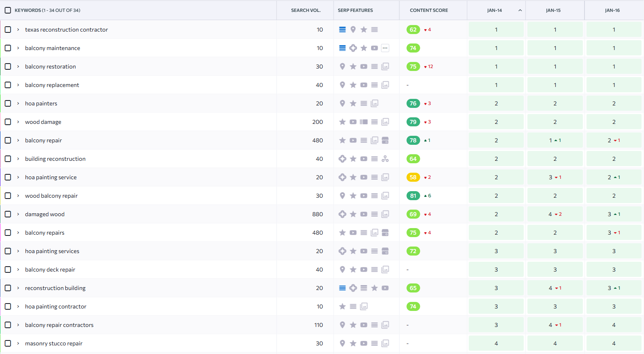Expand the balcony repair contractors row
This screenshot has width=644, height=354.
coord(18,325)
